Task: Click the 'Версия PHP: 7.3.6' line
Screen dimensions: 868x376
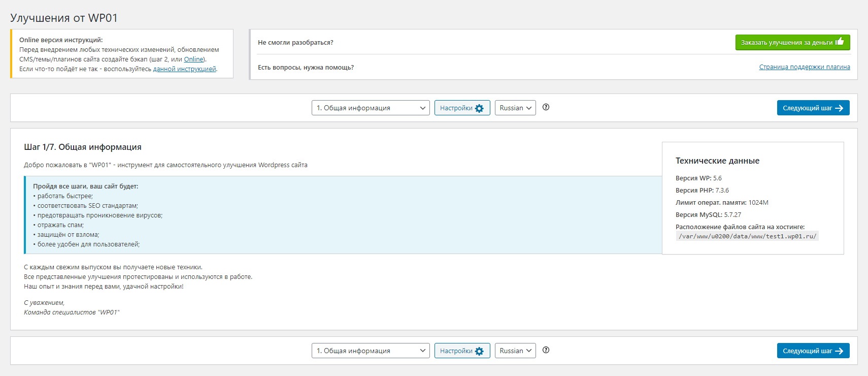Action: coord(702,191)
